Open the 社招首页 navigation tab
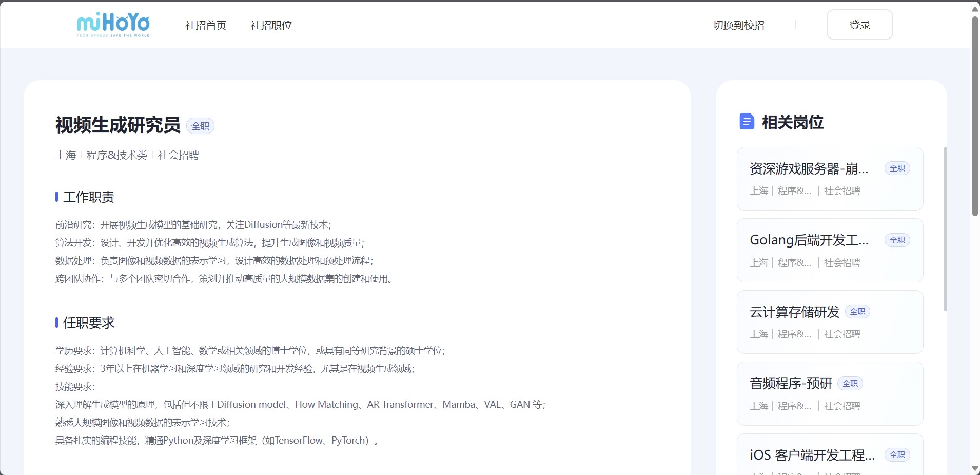The width and height of the screenshot is (980, 475). [x=206, y=25]
